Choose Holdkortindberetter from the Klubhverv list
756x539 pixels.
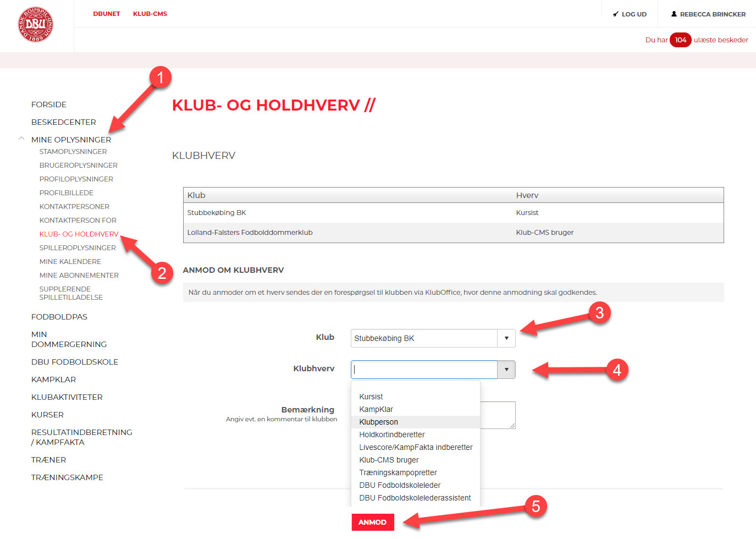click(416, 435)
